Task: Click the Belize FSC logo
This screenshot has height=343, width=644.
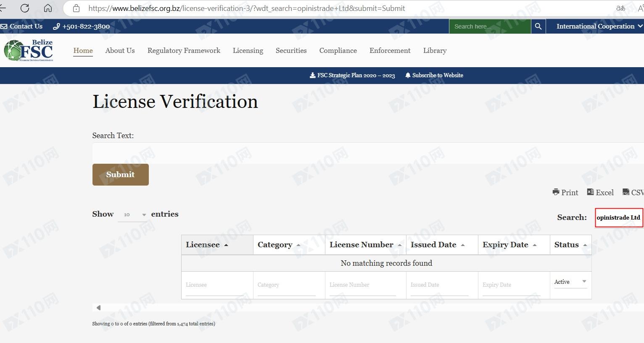Action: 29,50
